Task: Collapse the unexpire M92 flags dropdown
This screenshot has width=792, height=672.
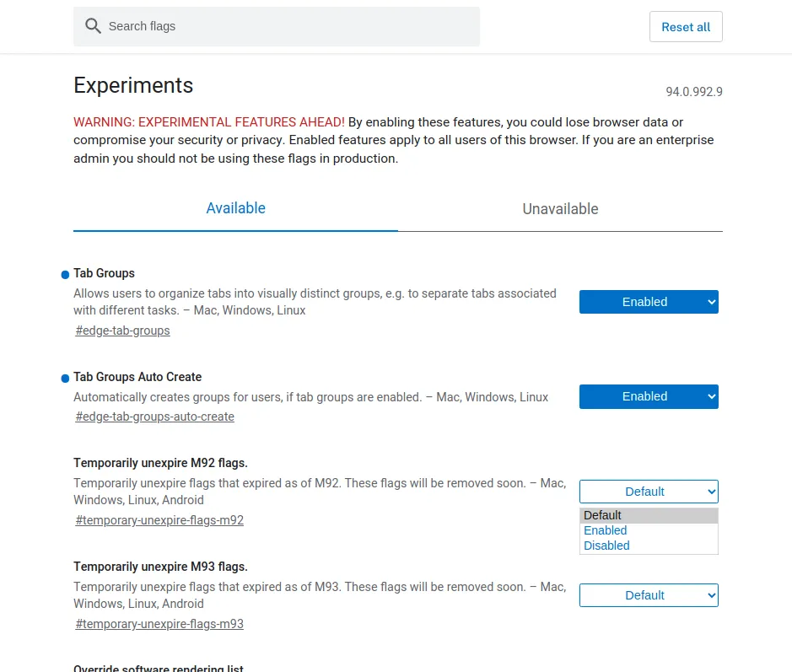Action: [x=648, y=492]
